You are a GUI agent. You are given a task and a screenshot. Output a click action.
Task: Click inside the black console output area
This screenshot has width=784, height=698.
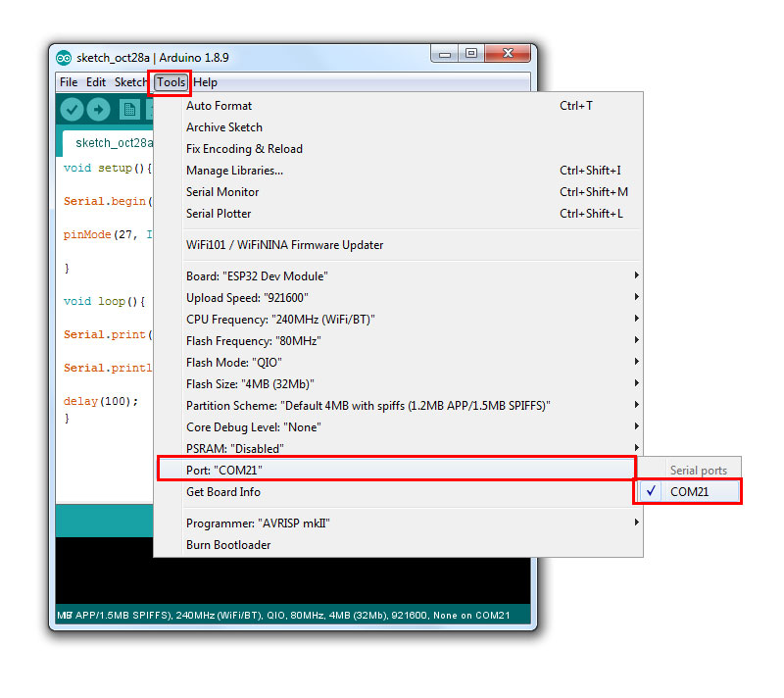[292, 580]
